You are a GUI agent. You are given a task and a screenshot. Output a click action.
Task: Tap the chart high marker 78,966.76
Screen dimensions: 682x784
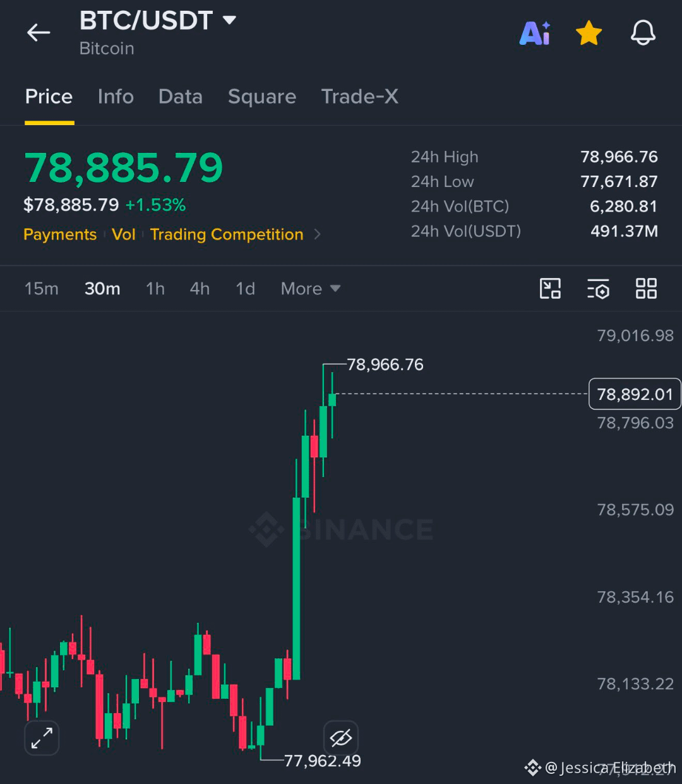(385, 365)
